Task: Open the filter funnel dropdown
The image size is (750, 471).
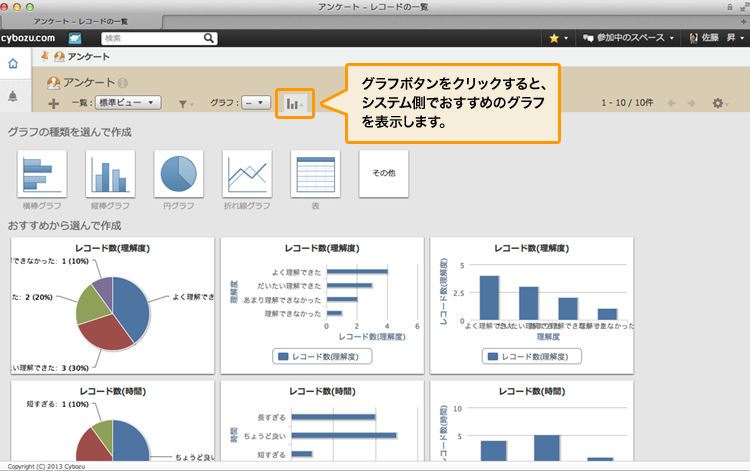Action: coord(185,103)
